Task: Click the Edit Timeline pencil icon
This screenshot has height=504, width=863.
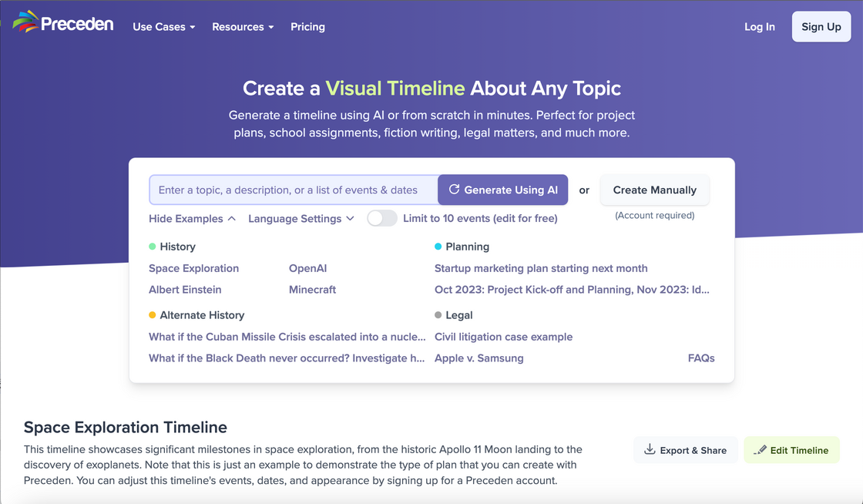Action: click(x=760, y=450)
